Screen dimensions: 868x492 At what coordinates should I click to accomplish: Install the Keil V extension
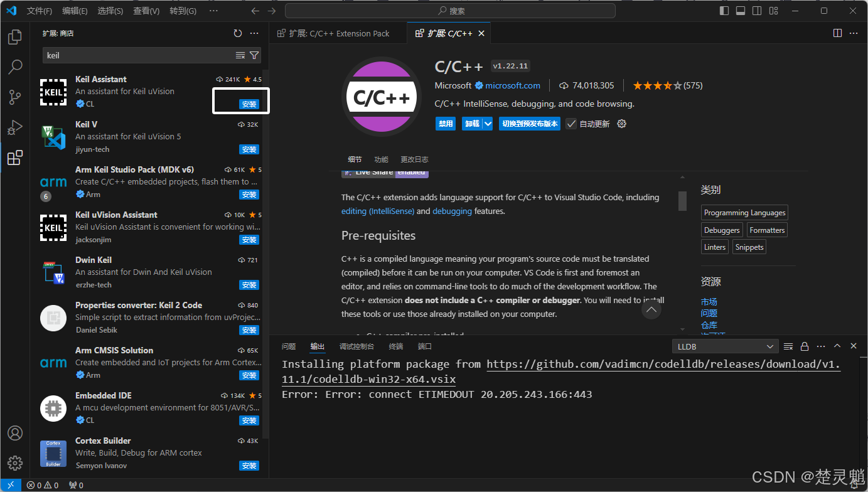[249, 149]
